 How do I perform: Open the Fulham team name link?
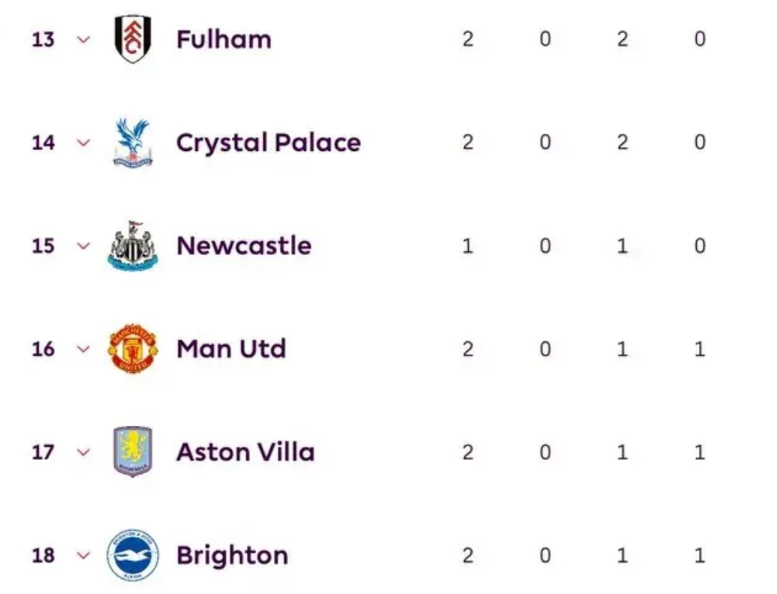tap(223, 39)
